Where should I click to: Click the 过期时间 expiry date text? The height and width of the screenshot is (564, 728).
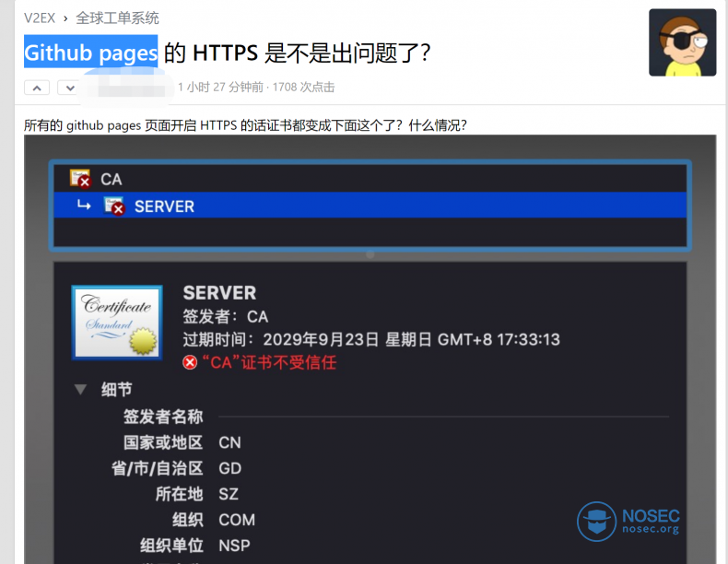coord(371,339)
